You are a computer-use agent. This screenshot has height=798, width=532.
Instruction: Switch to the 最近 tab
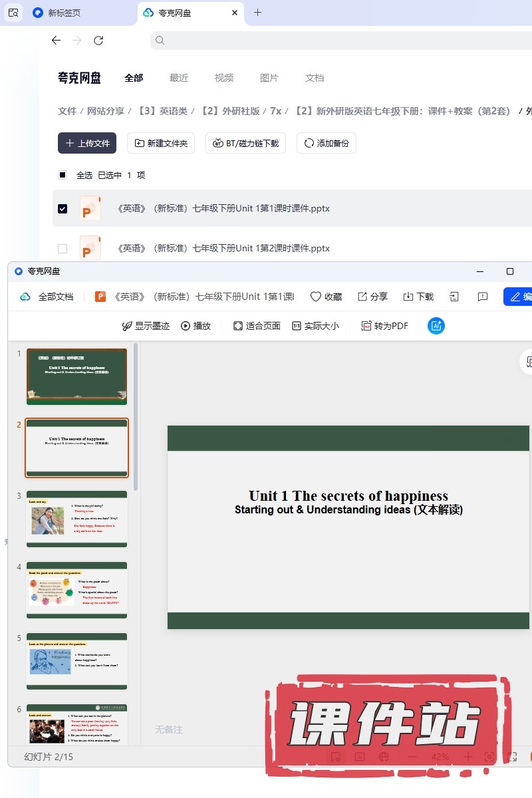point(179,78)
